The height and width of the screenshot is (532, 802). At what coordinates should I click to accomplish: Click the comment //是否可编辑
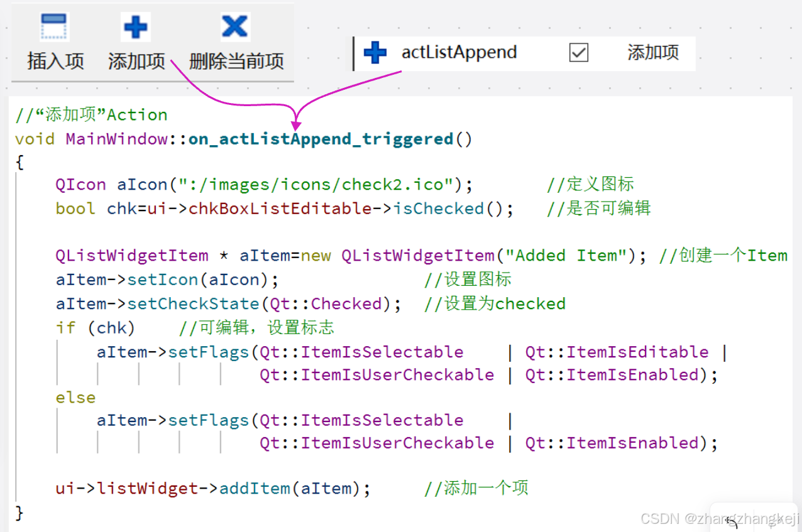[x=598, y=209]
